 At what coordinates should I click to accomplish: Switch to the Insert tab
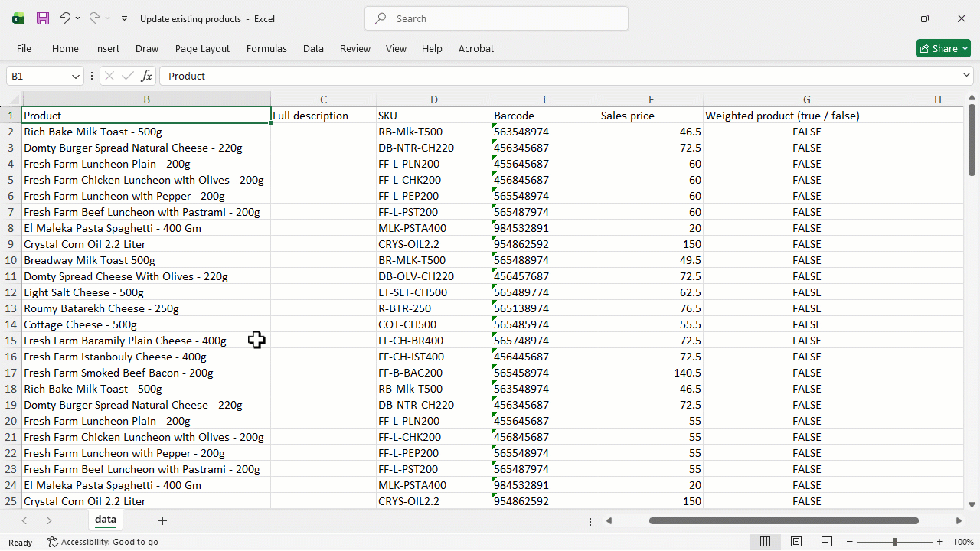(x=107, y=48)
